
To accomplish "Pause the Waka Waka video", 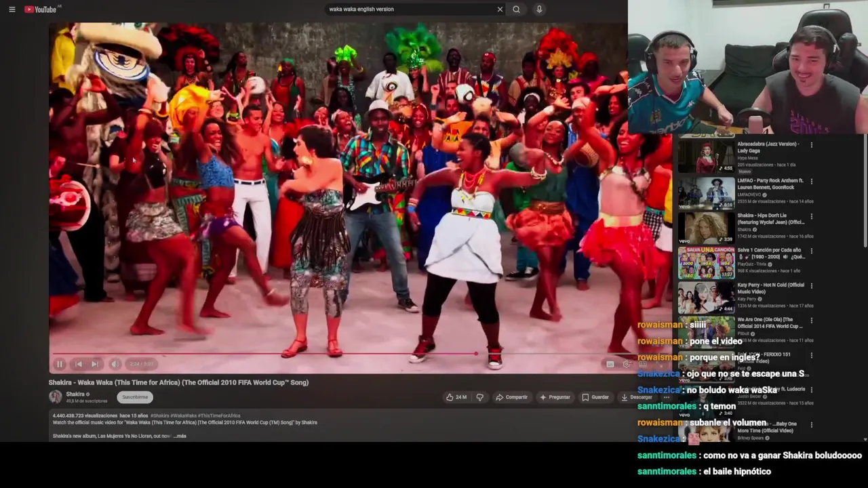I will [60, 364].
